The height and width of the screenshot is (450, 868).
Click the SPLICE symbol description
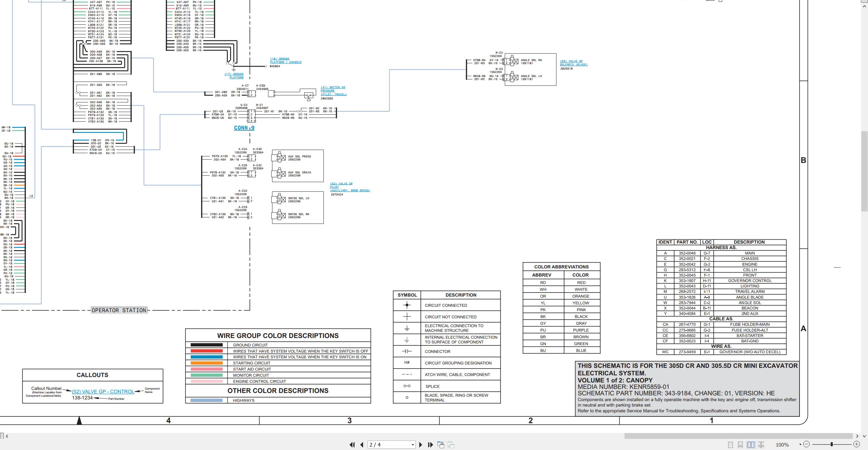(x=432, y=387)
